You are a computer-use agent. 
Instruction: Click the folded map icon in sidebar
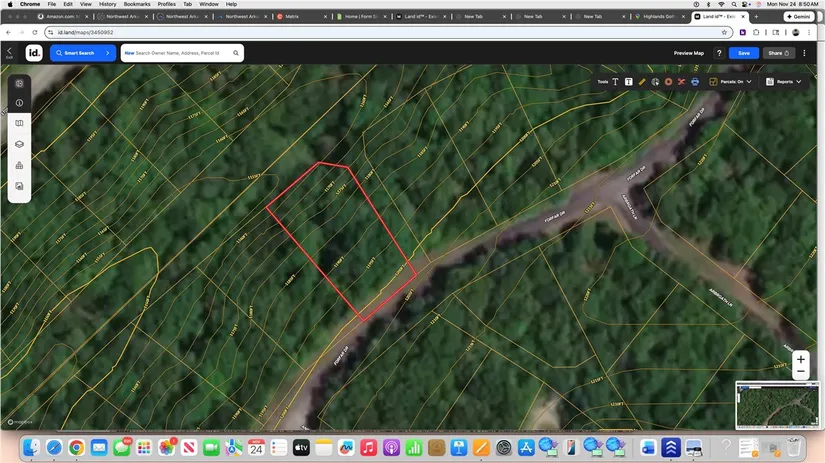coord(19,123)
